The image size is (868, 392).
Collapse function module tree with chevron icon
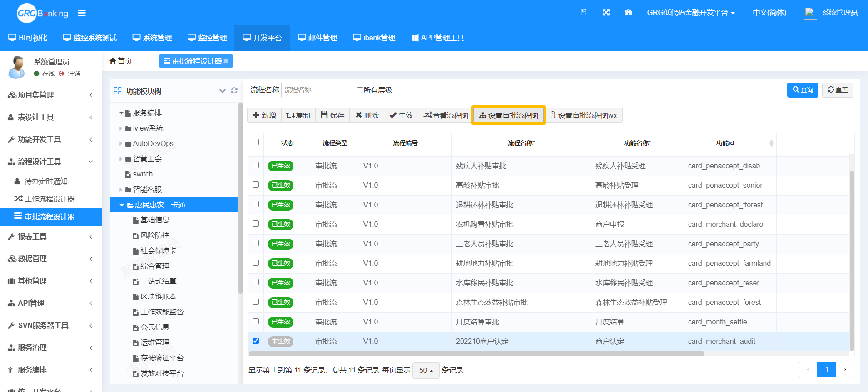coord(223,91)
